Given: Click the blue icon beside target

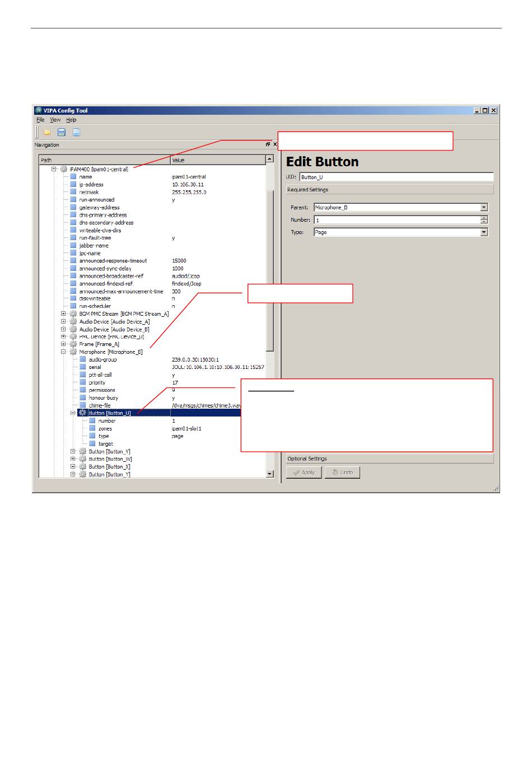Looking at the screenshot, I should (x=92, y=443).
